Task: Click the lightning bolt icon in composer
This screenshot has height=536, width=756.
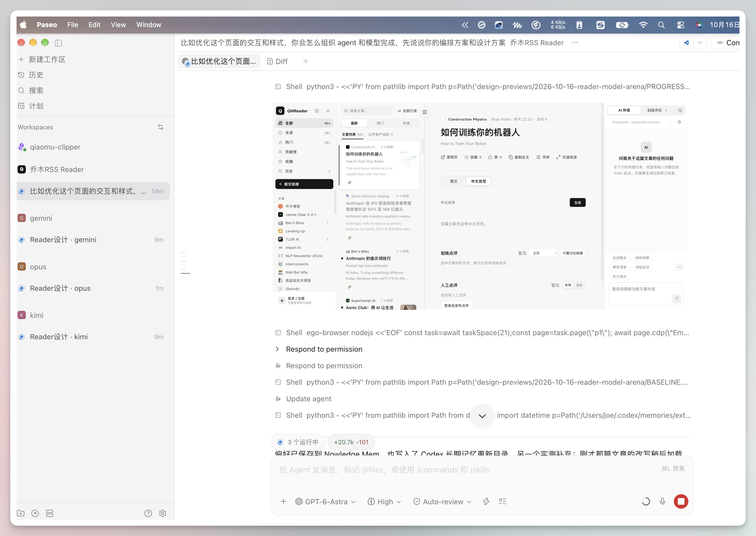Action: [x=486, y=502]
